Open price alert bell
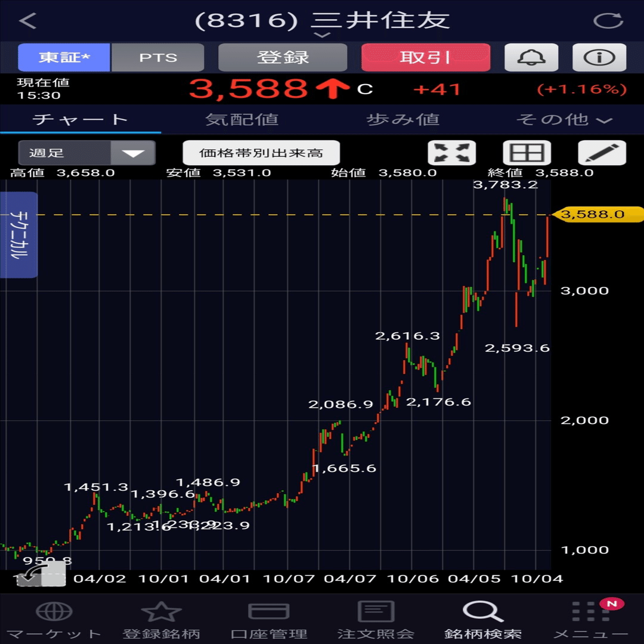644x644 pixels. [531, 57]
